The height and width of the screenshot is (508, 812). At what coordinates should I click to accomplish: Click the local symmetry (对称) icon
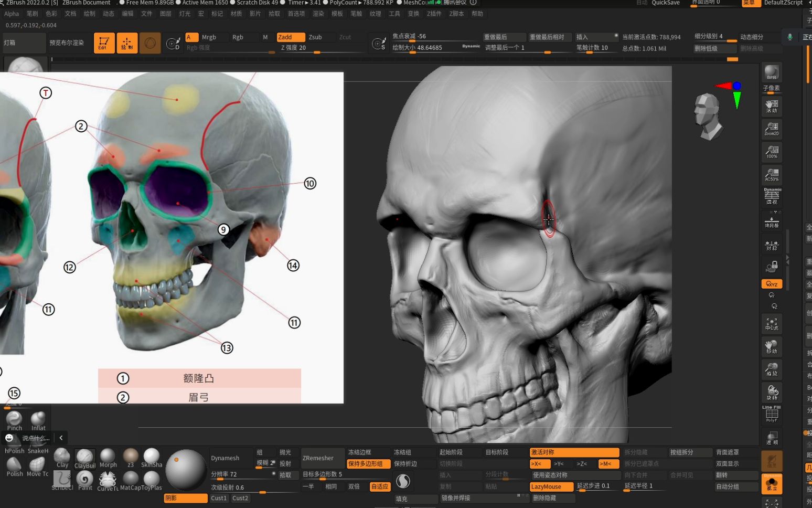[772, 245]
